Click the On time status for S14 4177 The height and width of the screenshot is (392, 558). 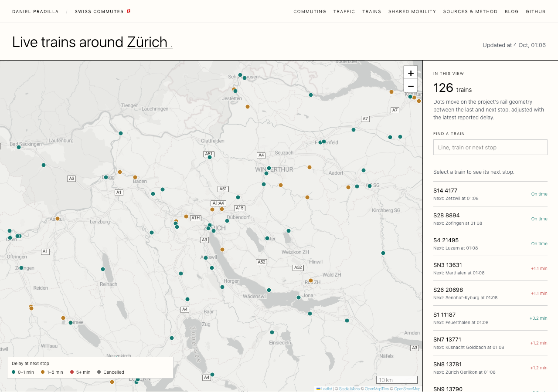click(x=539, y=194)
